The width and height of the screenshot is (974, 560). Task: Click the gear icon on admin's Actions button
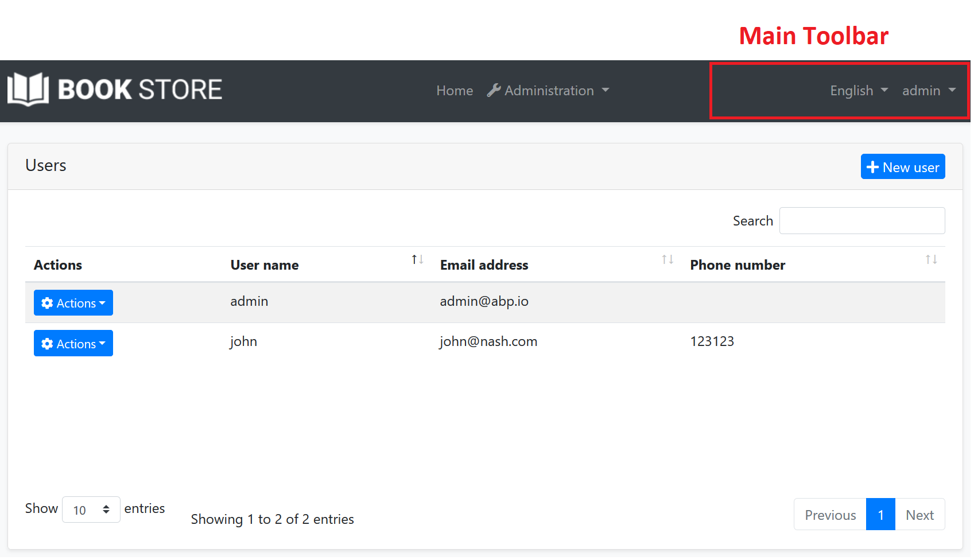pyautogui.click(x=47, y=303)
